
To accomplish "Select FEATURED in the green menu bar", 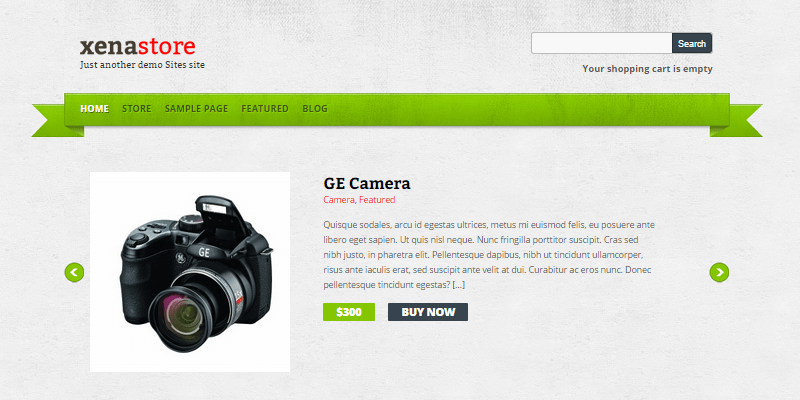I will pos(265,109).
